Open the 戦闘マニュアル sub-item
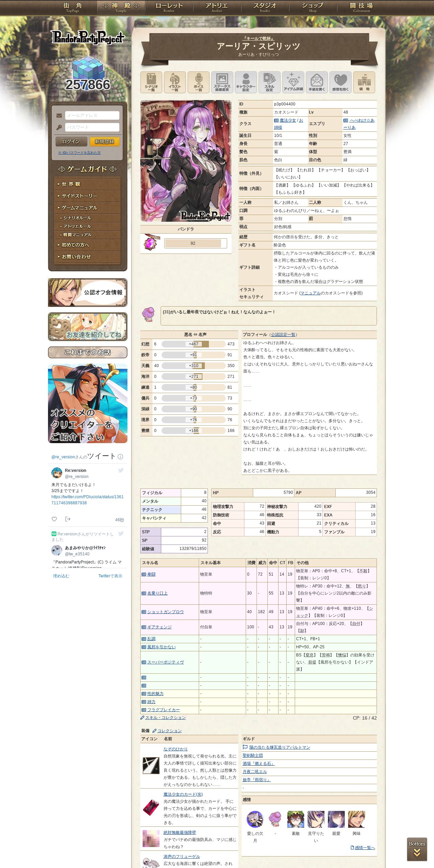The image size is (434, 868). [x=88, y=235]
